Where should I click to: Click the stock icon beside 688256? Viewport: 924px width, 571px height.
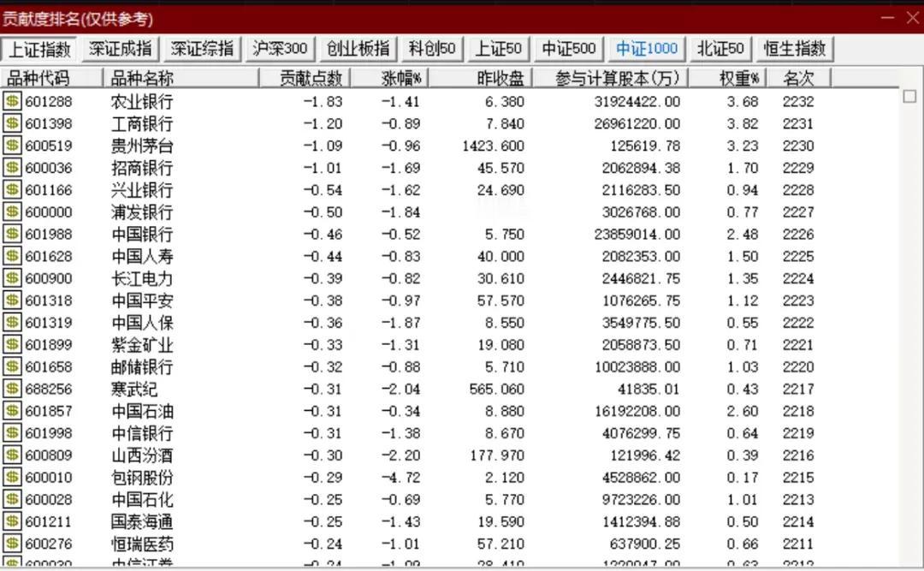click(x=12, y=389)
